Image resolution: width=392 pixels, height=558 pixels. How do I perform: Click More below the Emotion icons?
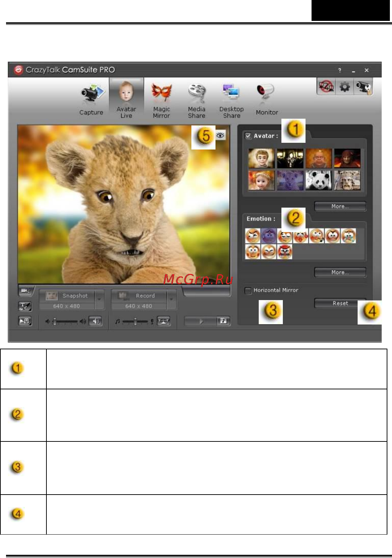coord(340,272)
